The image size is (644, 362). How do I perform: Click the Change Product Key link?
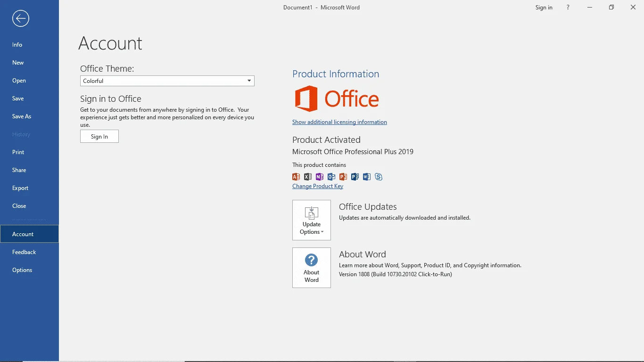(x=318, y=186)
